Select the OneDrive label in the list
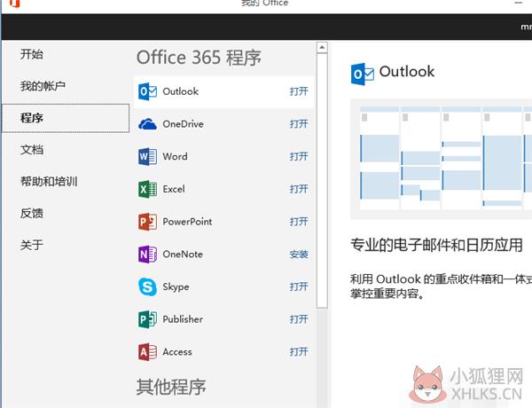The height and width of the screenshot is (408, 532). tap(184, 124)
